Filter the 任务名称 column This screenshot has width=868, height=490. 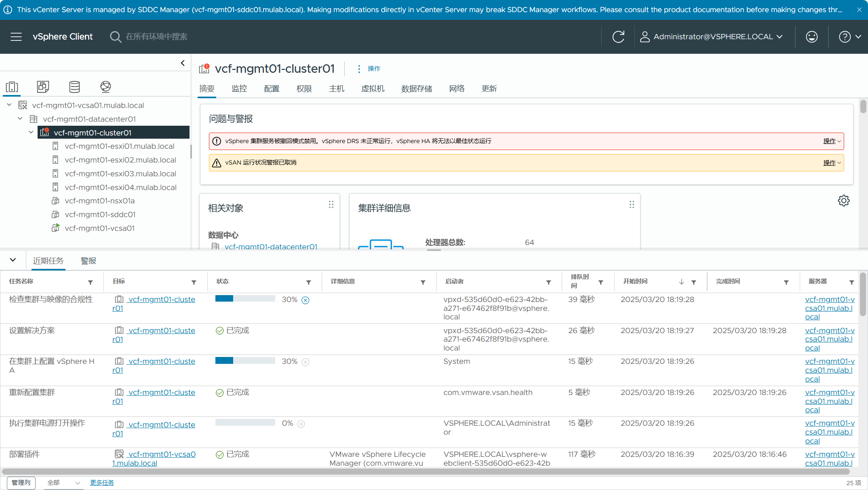click(x=91, y=282)
